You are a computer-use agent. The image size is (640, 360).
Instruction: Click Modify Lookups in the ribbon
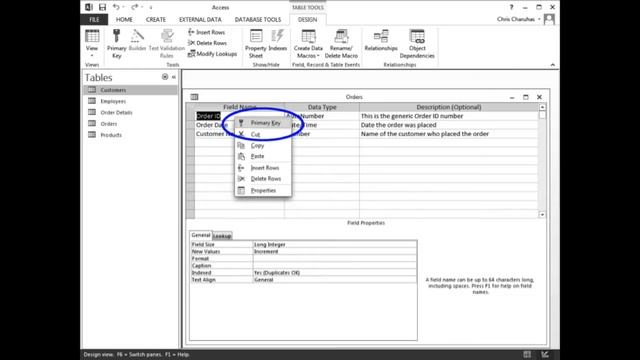coord(212,54)
